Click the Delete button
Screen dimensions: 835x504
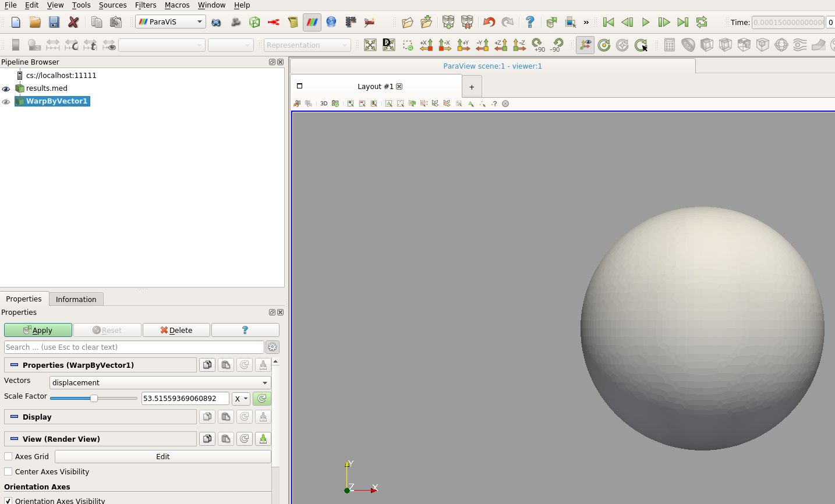coord(176,330)
